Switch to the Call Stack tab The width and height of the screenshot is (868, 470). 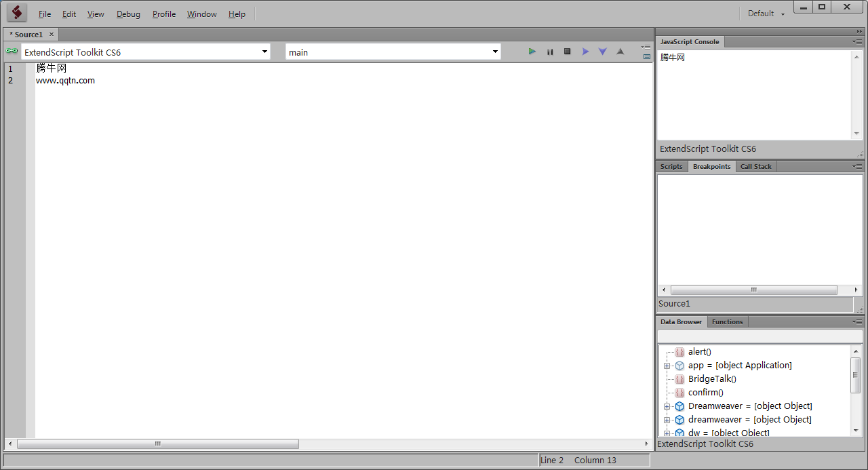756,166
